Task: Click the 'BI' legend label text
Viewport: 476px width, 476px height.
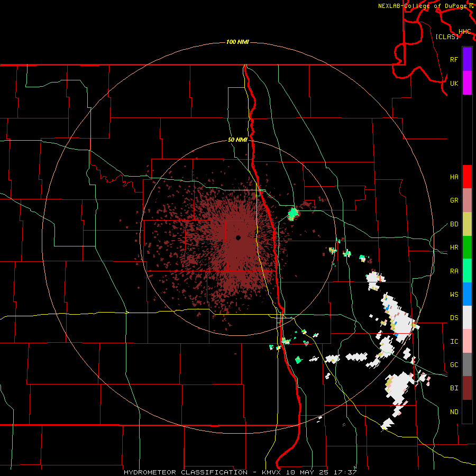Action: (454, 388)
